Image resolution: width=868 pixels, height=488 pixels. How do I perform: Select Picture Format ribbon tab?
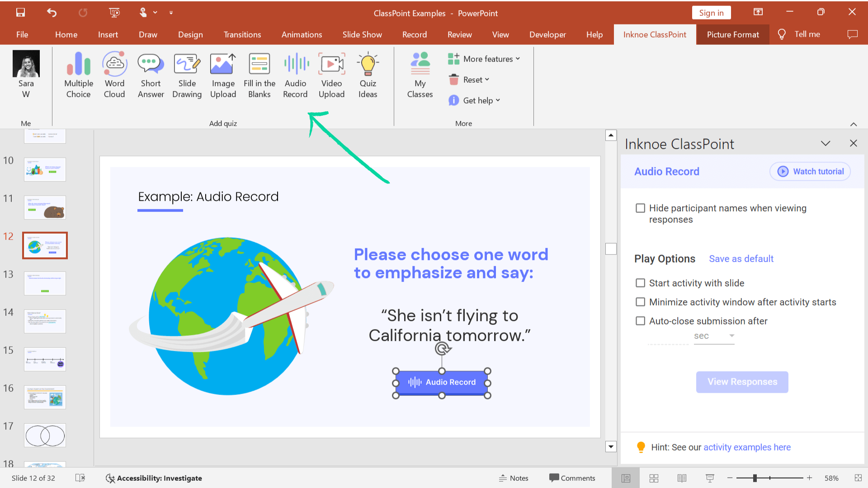pyautogui.click(x=733, y=34)
